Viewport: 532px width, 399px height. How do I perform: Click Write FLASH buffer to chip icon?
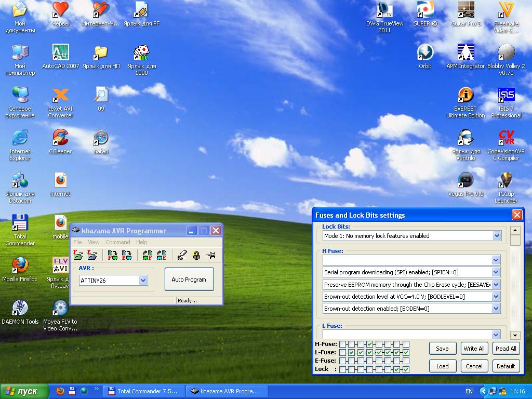tap(113, 255)
